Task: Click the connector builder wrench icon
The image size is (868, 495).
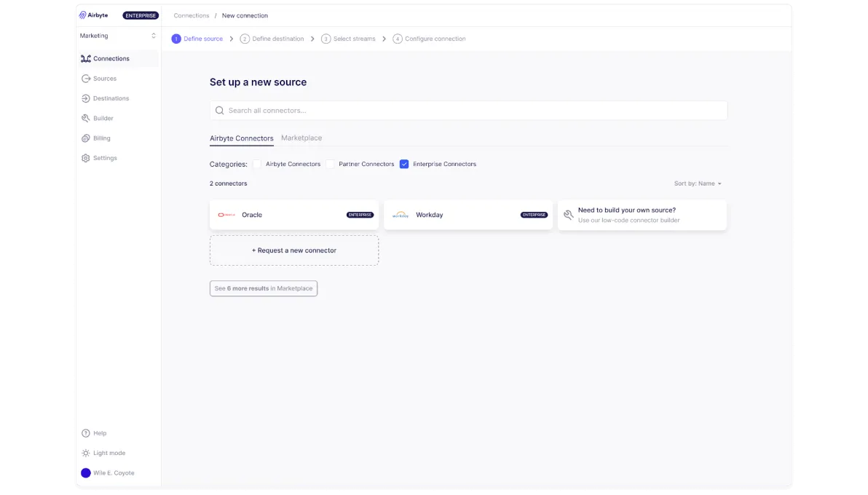Action: (569, 215)
